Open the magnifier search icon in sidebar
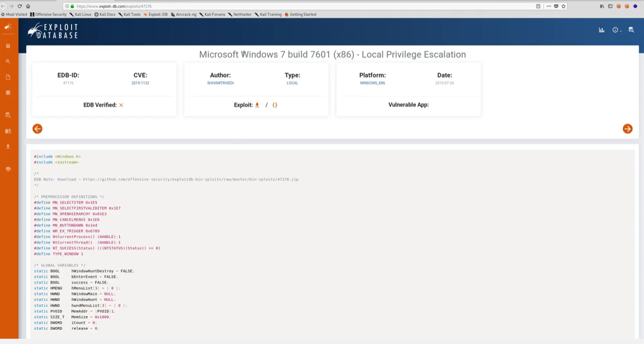Image resolution: width=644 pixels, height=344 pixels. click(8, 62)
